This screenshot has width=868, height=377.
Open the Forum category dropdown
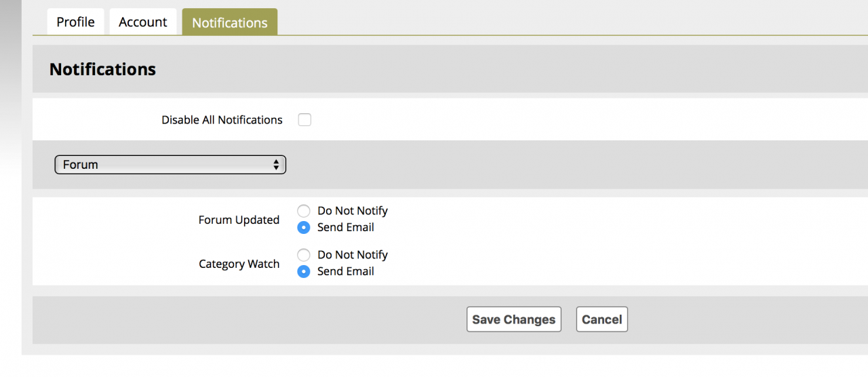pyautogui.click(x=170, y=165)
